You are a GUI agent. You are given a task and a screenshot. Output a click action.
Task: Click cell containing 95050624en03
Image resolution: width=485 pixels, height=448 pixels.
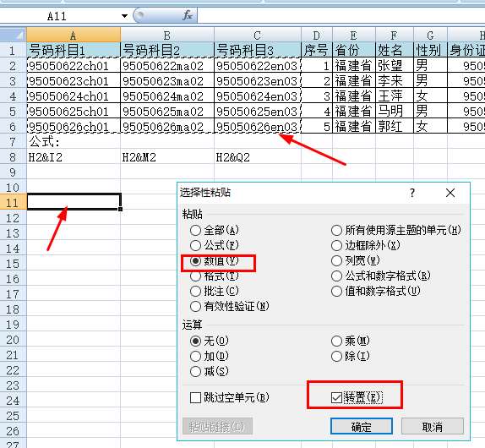click(x=258, y=96)
